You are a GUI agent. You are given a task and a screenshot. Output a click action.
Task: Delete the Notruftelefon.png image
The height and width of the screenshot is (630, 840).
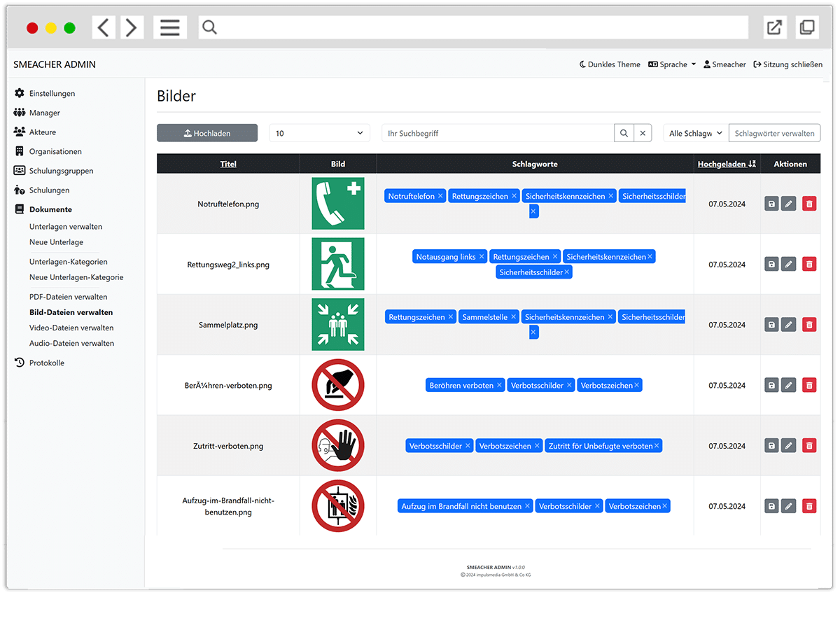click(x=809, y=204)
